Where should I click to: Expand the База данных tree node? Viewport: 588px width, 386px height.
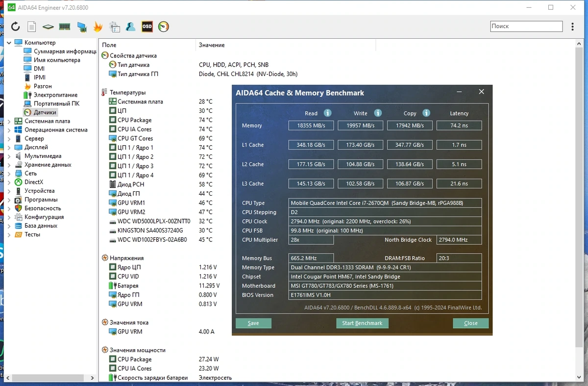(9, 226)
